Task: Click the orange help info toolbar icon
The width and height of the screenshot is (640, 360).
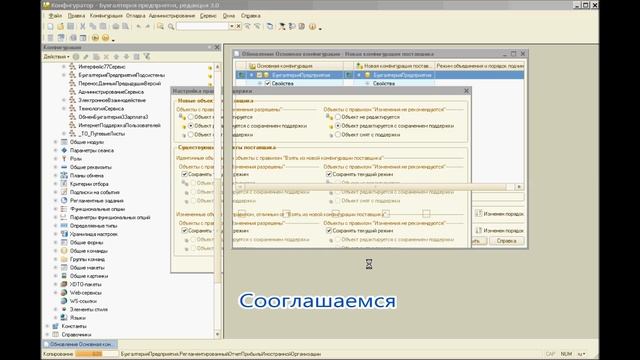Action: [312, 27]
